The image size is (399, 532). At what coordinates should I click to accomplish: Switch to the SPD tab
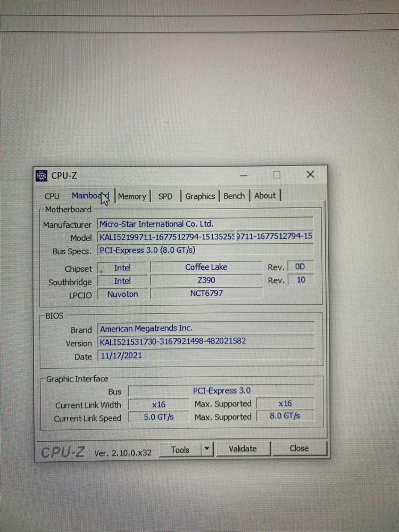[165, 196]
